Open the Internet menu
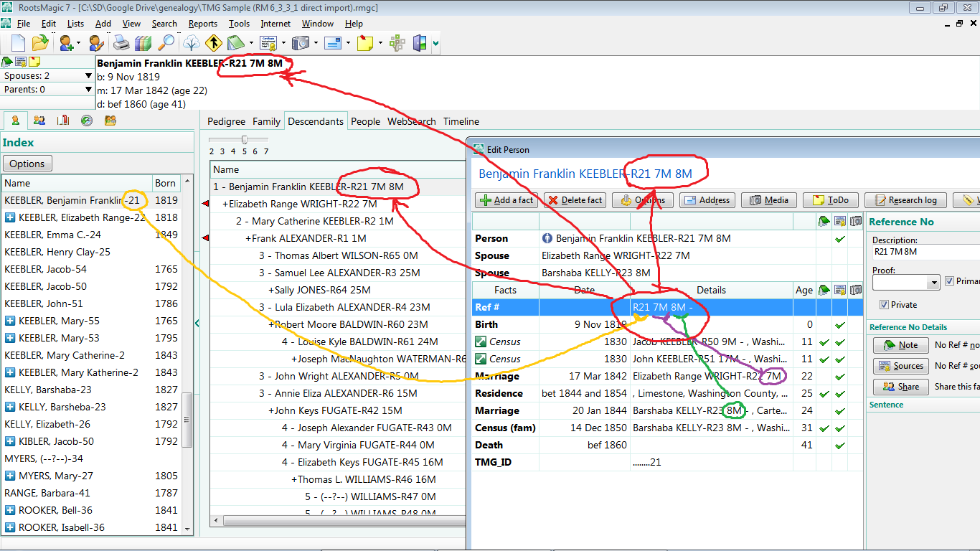 click(275, 24)
